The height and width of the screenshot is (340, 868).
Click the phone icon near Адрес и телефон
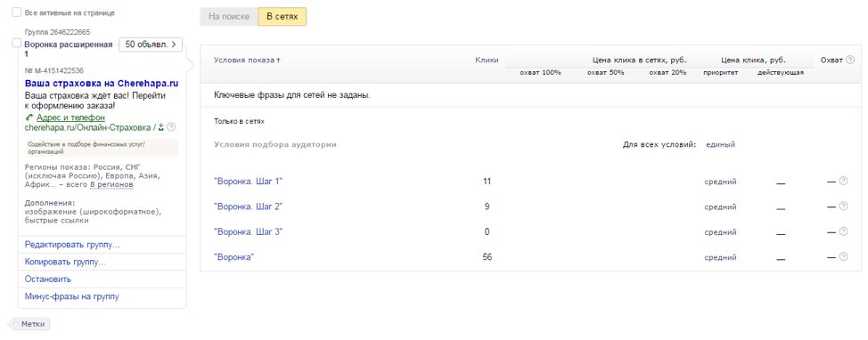(x=29, y=117)
